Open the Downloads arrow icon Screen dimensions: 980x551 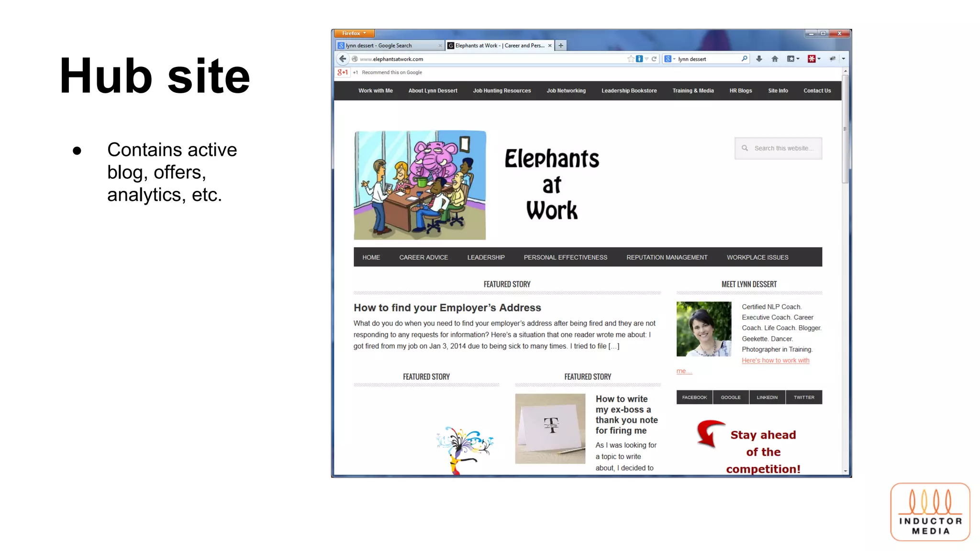(759, 59)
